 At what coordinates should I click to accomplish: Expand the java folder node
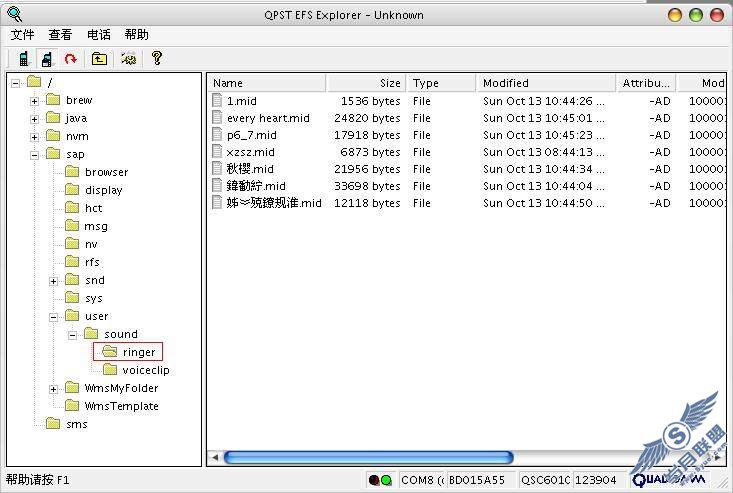[34, 119]
